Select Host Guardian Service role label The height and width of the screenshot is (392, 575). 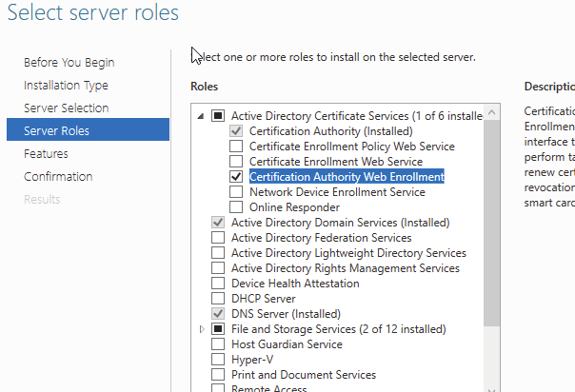point(287,344)
